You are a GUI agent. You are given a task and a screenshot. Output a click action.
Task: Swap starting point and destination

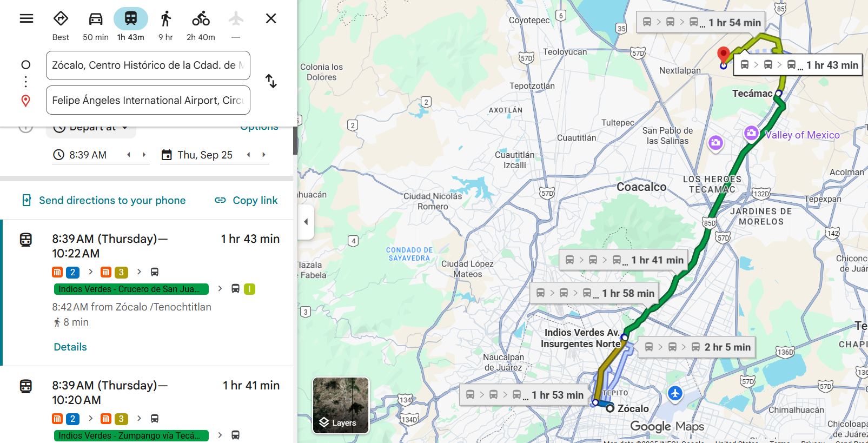(x=271, y=82)
